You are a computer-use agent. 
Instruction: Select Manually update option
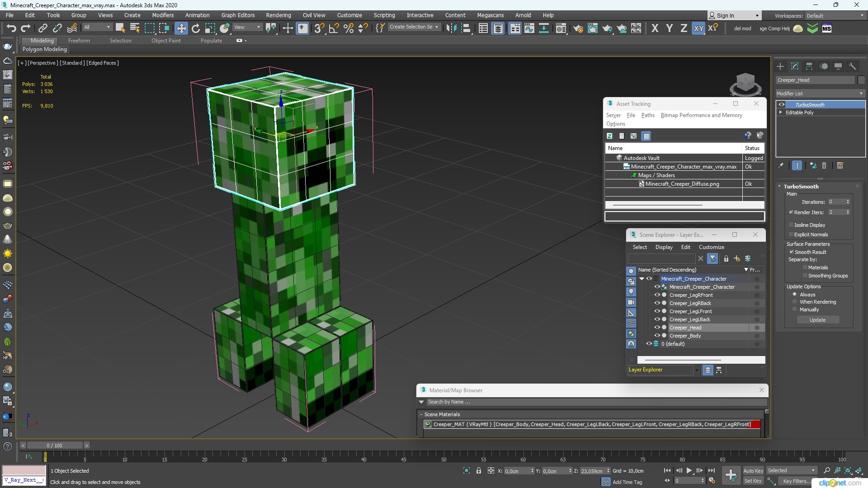[x=795, y=310]
